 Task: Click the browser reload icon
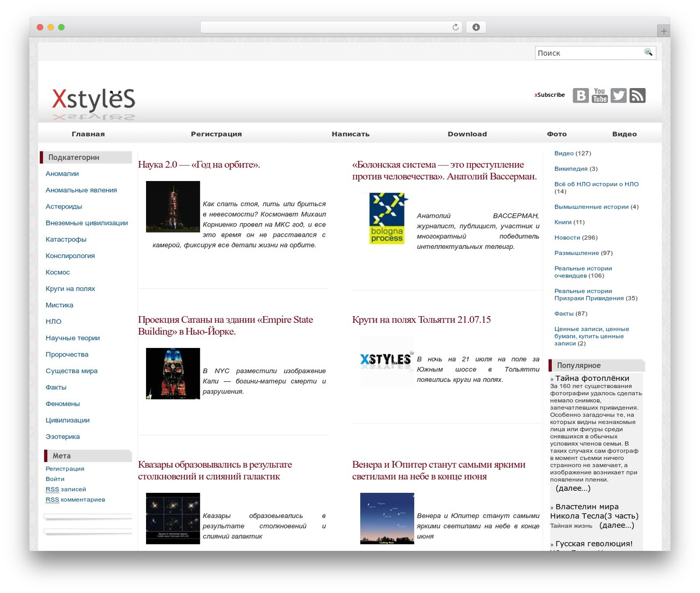pyautogui.click(x=456, y=27)
